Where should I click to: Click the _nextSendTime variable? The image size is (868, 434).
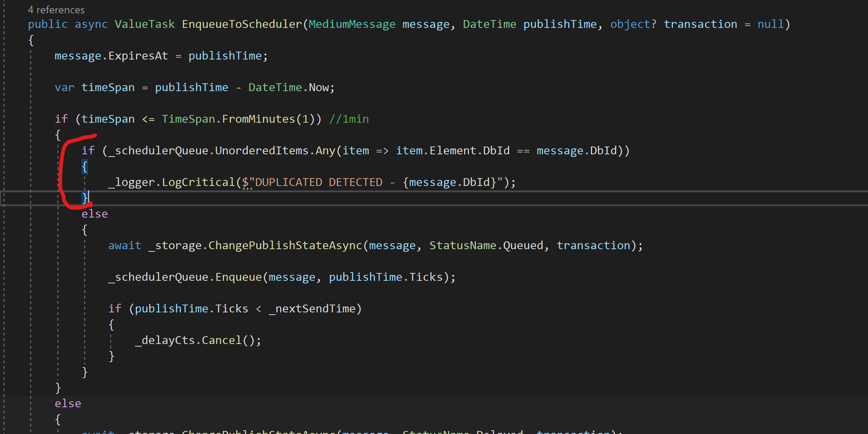[313, 308]
